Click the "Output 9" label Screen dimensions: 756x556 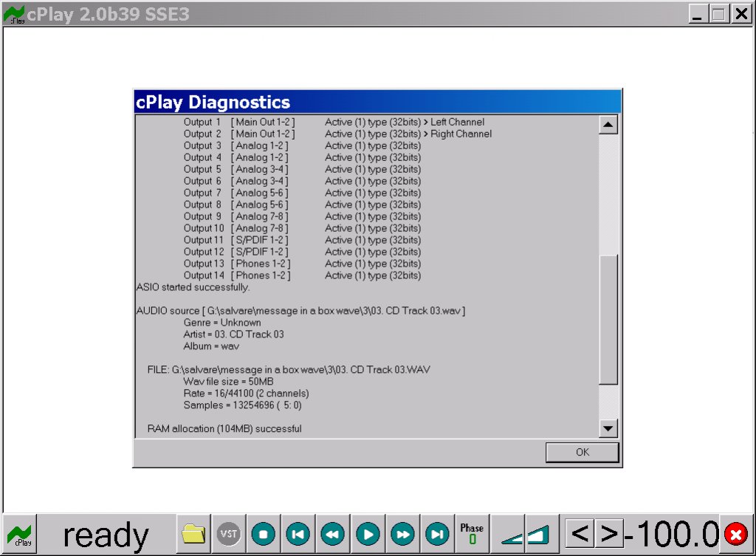tap(202, 216)
